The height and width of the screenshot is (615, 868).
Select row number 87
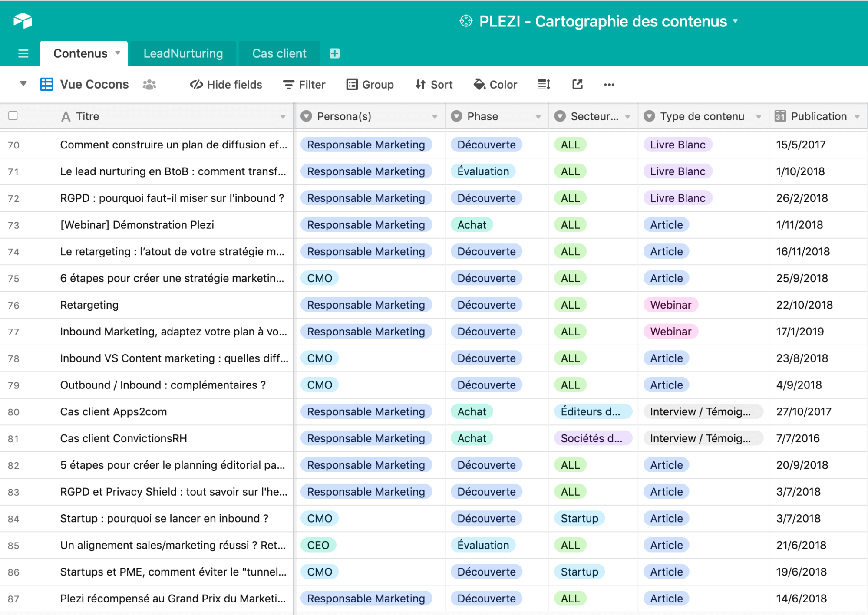tap(13, 599)
